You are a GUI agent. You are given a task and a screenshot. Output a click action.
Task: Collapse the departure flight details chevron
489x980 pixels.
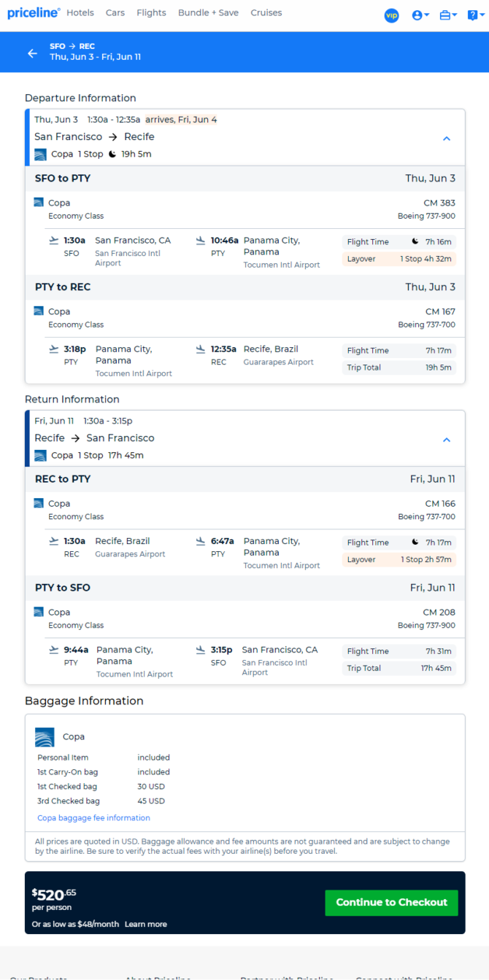(447, 138)
